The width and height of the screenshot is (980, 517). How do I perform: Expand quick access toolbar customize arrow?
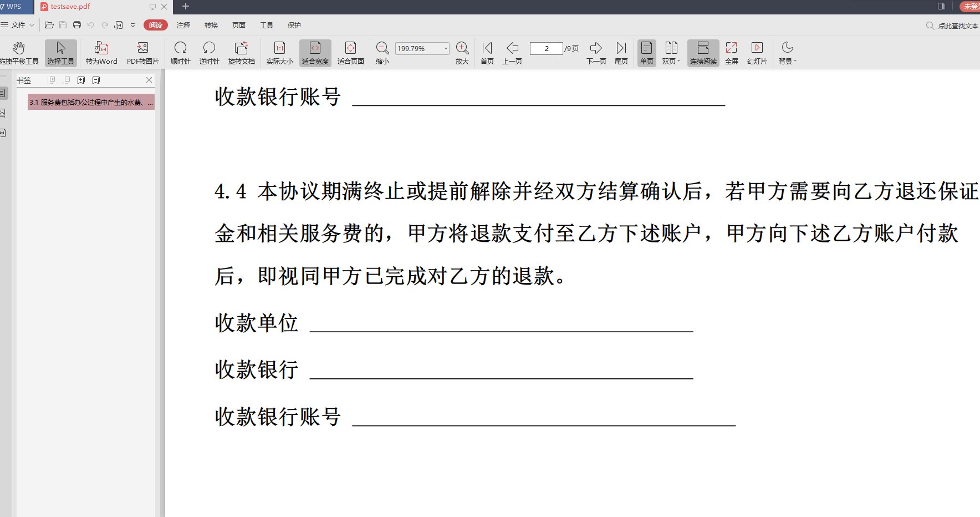click(133, 25)
